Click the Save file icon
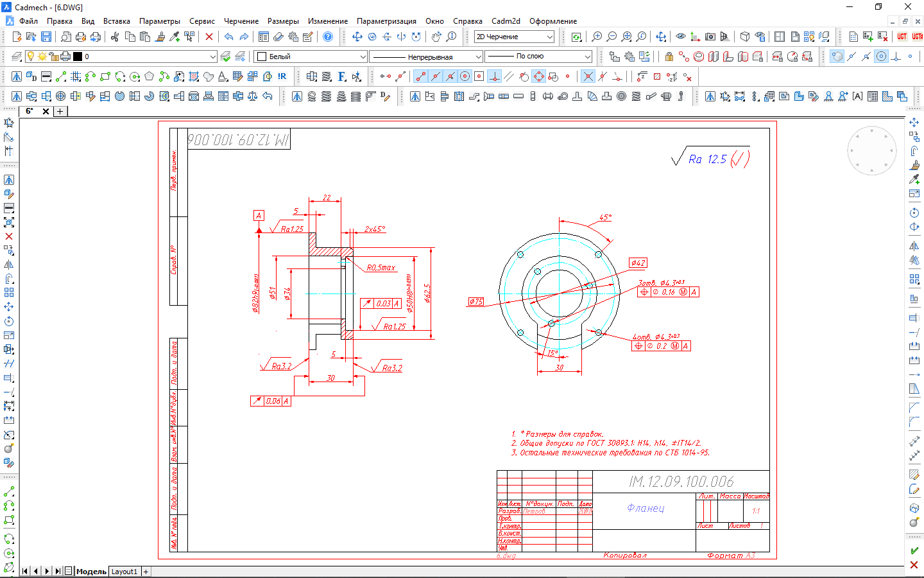924x578 pixels. click(x=46, y=37)
